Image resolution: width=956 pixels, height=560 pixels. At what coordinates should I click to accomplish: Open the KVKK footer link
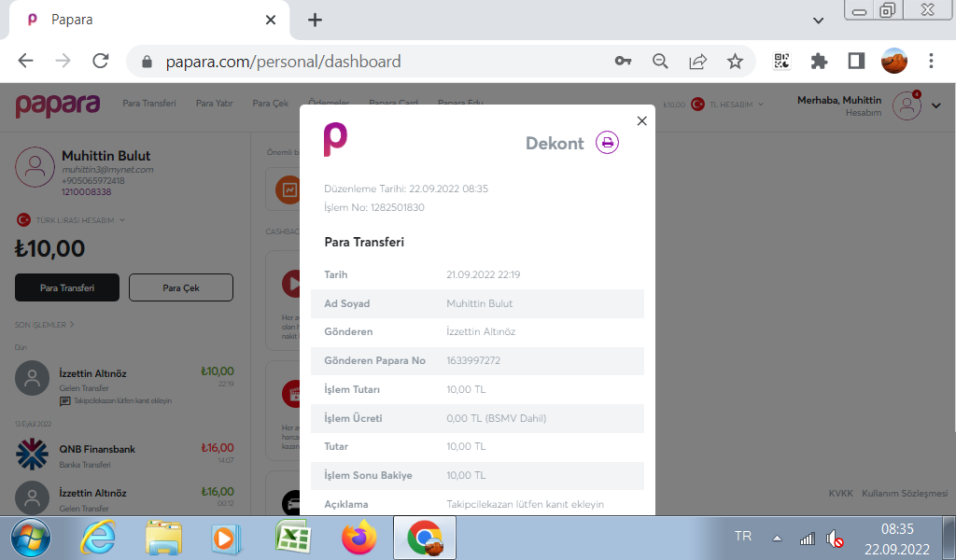pos(841,493)
